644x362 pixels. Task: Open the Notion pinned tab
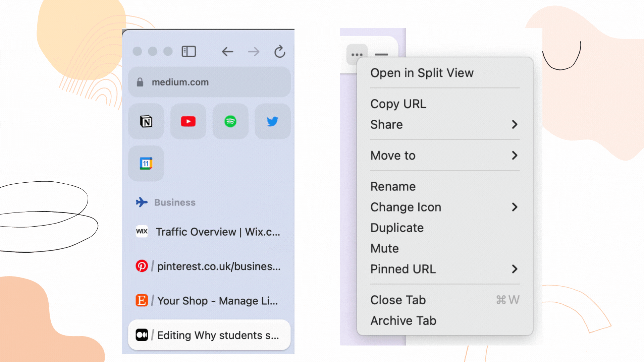click(146, 121)
